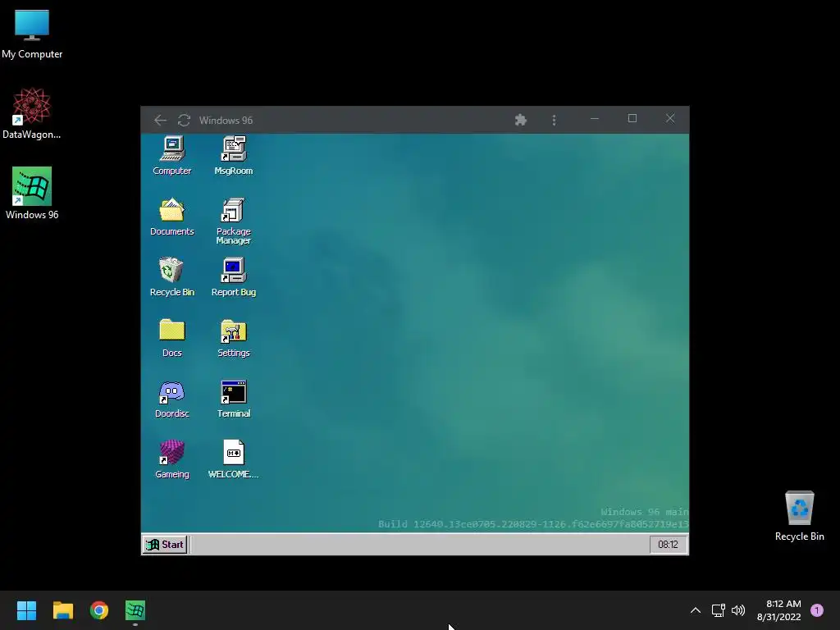
Task: Click the Windows 96 taskbar app icon
Action: click(135, 610)
